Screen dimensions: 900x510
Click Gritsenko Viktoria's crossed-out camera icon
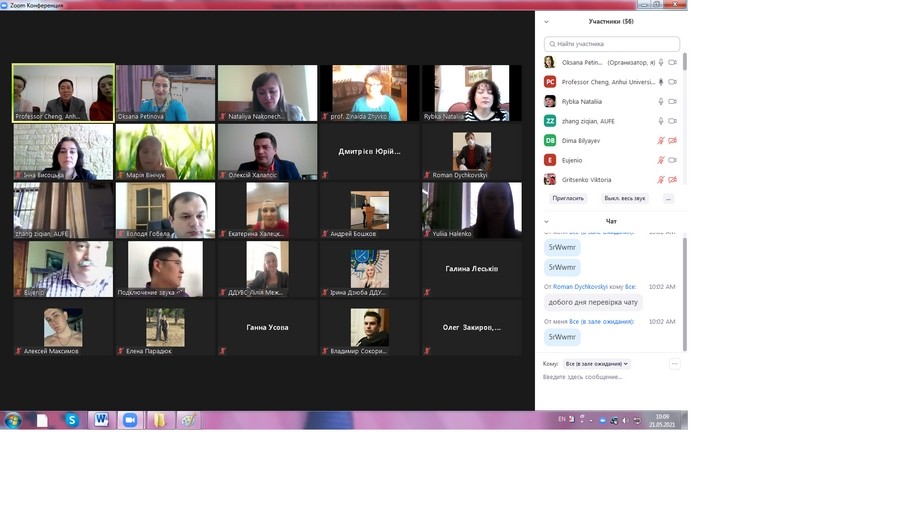click(x=672, y=180)
